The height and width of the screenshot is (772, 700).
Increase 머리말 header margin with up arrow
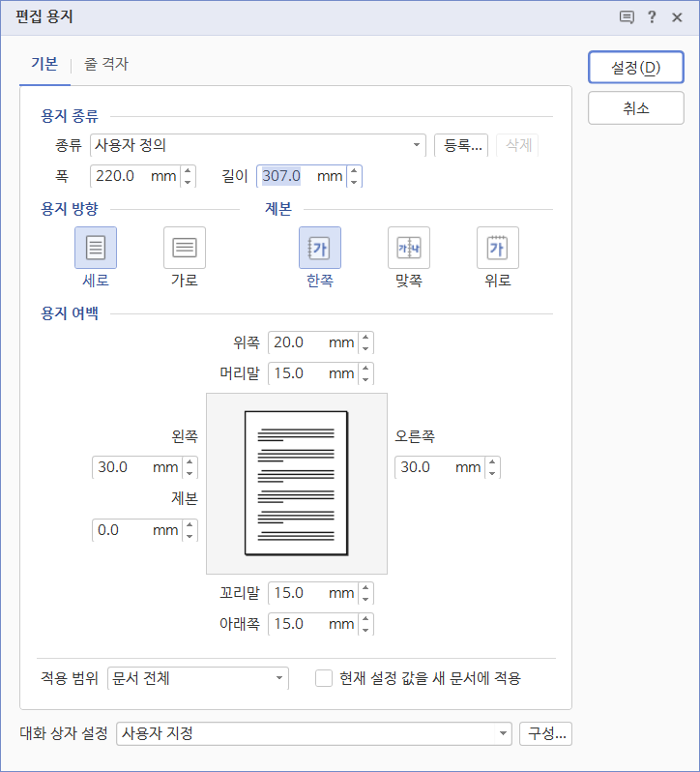coord(365,368)
